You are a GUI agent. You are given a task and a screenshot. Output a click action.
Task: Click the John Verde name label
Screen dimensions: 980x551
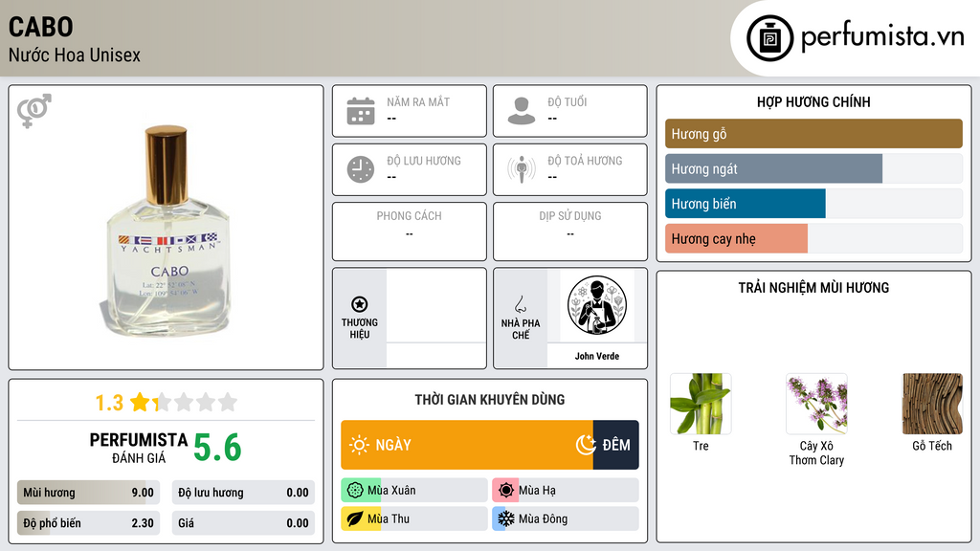pyautogui.click(x=597, y=356)
